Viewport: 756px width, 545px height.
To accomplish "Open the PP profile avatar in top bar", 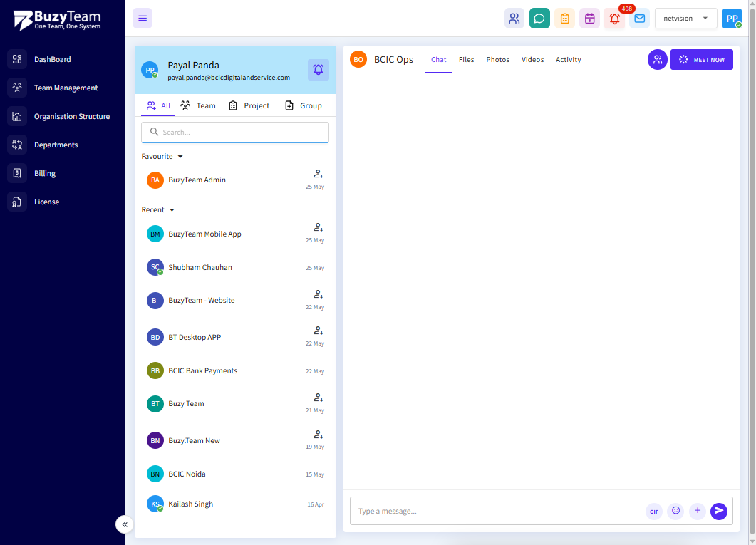I will point(731,19).
